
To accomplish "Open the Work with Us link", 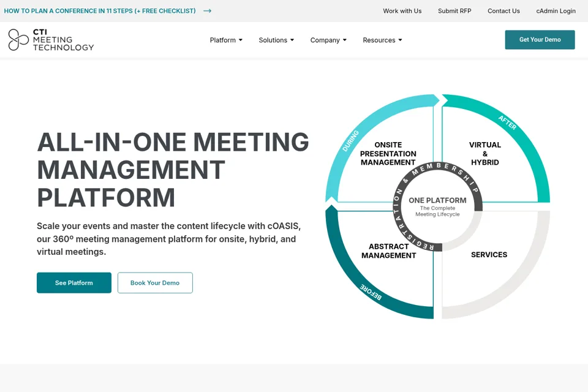I will pos(402,11).
